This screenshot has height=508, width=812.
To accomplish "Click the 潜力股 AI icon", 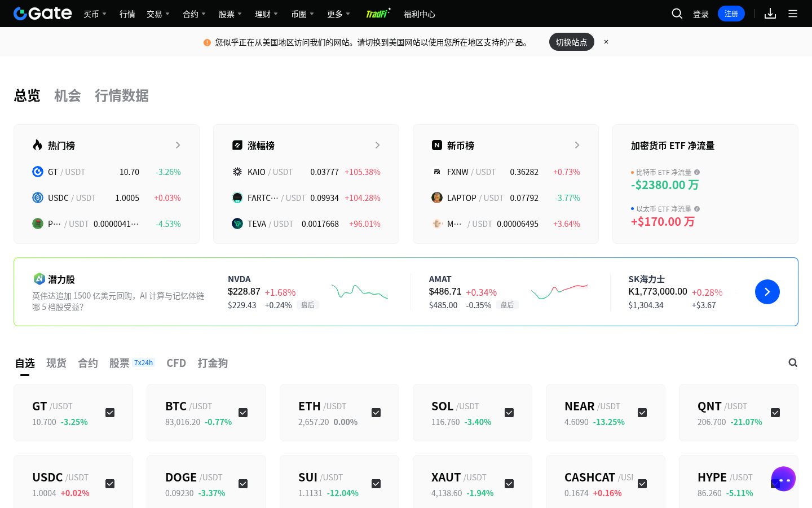I will 39,279.
